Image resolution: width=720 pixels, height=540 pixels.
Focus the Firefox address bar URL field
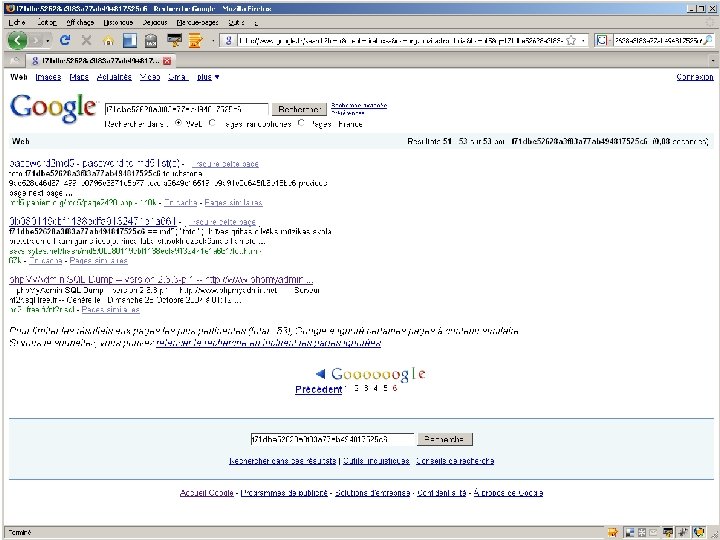[x=400, y=41]
